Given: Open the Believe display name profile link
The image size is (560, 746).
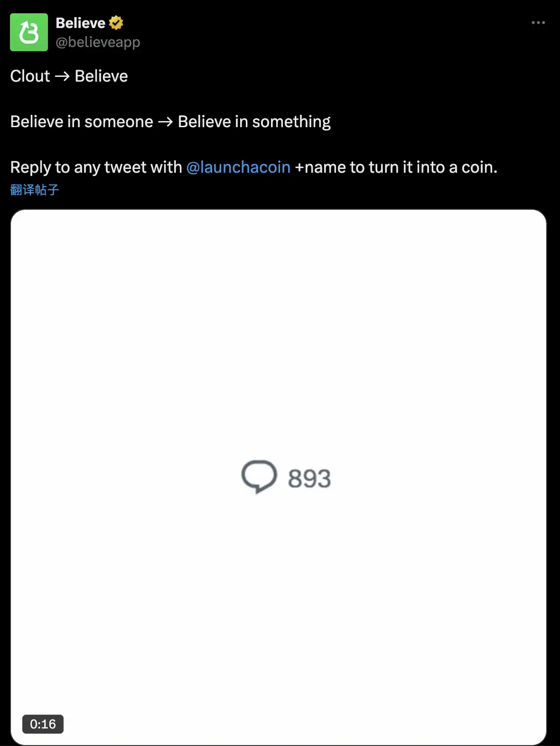Looking at the screenshot, I should tap(81, 23).
